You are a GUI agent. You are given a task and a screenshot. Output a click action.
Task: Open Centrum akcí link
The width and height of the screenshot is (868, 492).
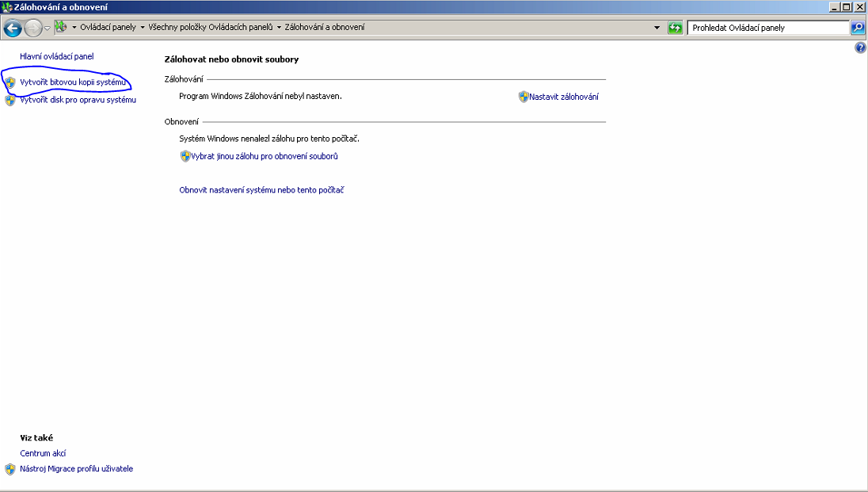click(x=43, y=453)
